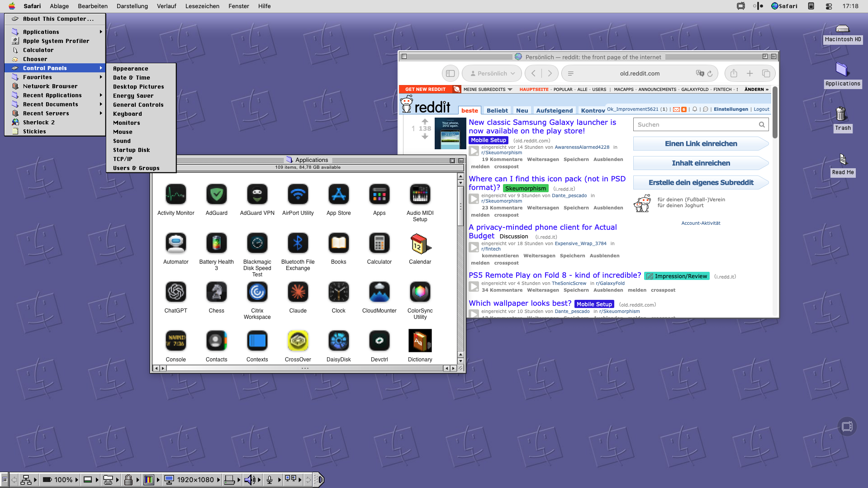The height and width of the screenshot is (488, 868).
Task: Select the Calendar app icon
Action: click(420, 243)
